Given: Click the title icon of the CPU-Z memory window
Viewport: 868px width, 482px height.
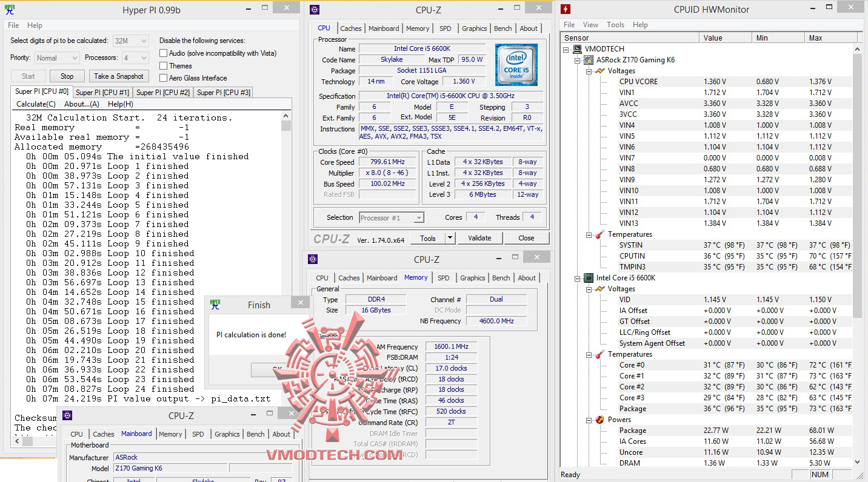Looking at the screenshot, I should pyautogui.click(x=313, y=259).
